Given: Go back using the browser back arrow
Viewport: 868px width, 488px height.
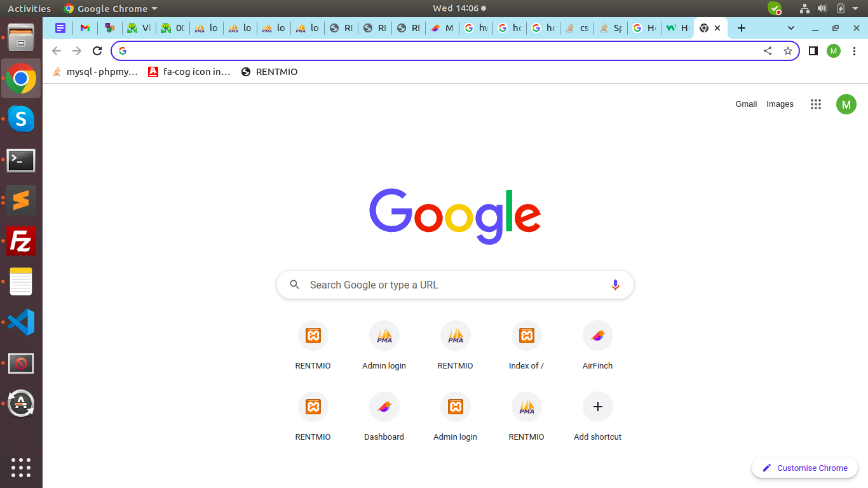Looking at the screenshot, I should click(x=57, y=51).
